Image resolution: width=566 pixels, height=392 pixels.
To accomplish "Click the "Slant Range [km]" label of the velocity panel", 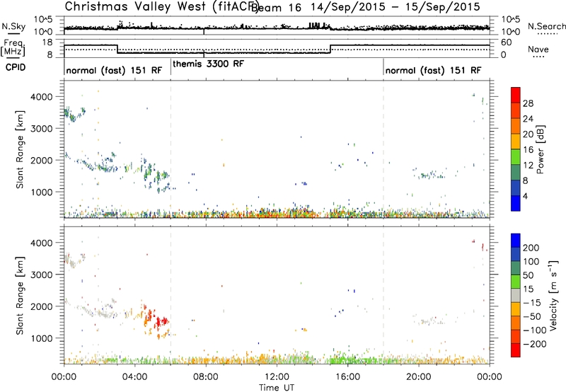I will (x=20, y=296).
